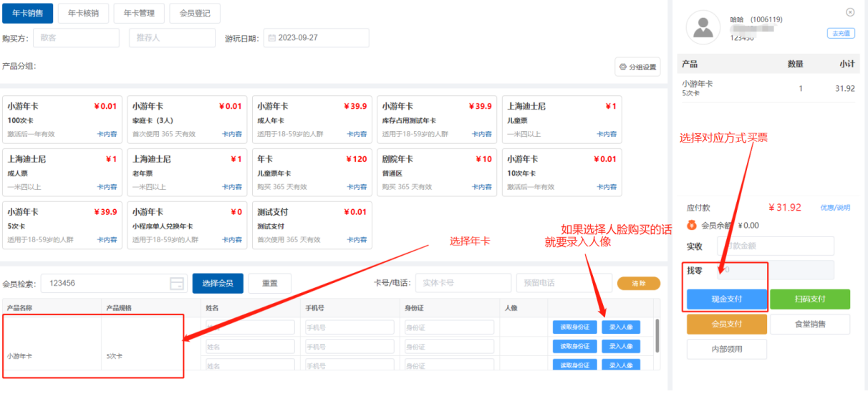Select the 小游年卡 5次卡 product card
Image resolution: width=868 pixels, height=394 pixels.
point(62,222)
